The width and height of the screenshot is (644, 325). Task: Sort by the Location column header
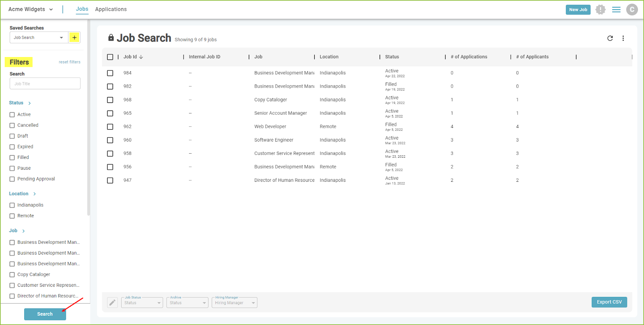(329, 57)
